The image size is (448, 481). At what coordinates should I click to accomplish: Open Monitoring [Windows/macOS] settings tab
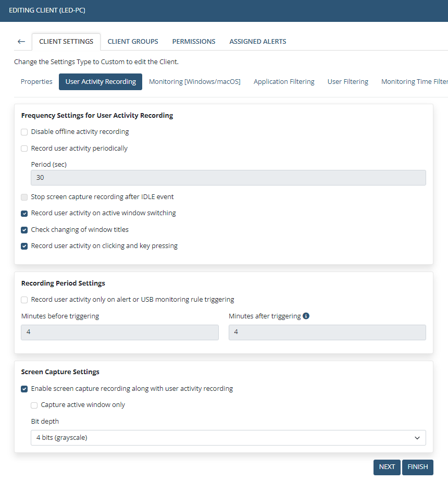pos(195,82)
